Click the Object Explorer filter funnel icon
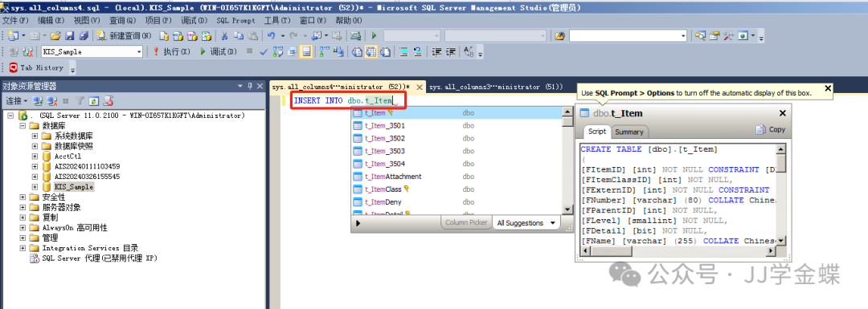 click(x=80, y=101)
